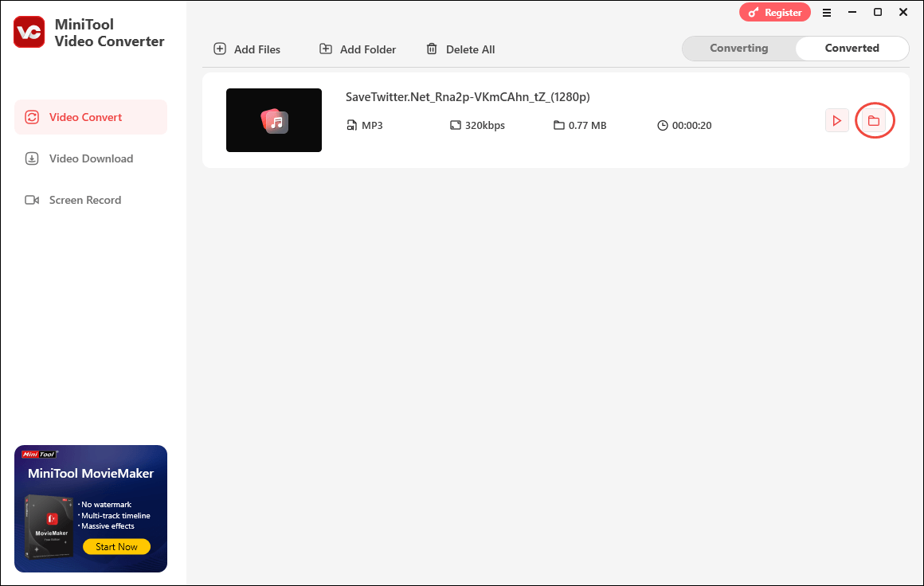
Task: Click Start Now on MovieMaker ad
Action: (x=116, y=546)
